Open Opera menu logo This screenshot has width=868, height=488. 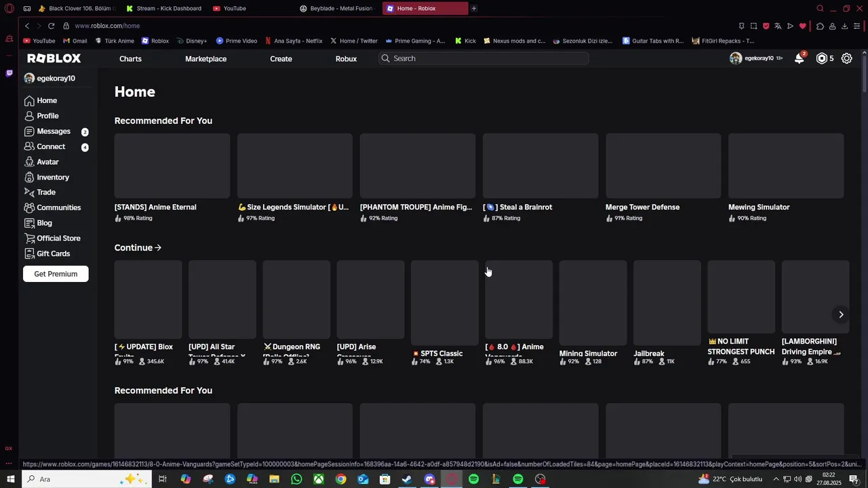coord(9,8)
